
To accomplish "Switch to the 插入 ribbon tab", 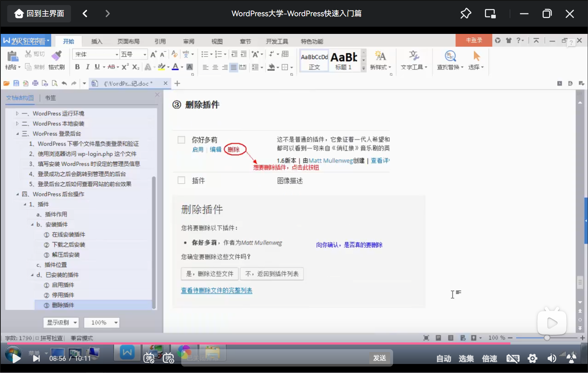I will click(x=97, y=41).
